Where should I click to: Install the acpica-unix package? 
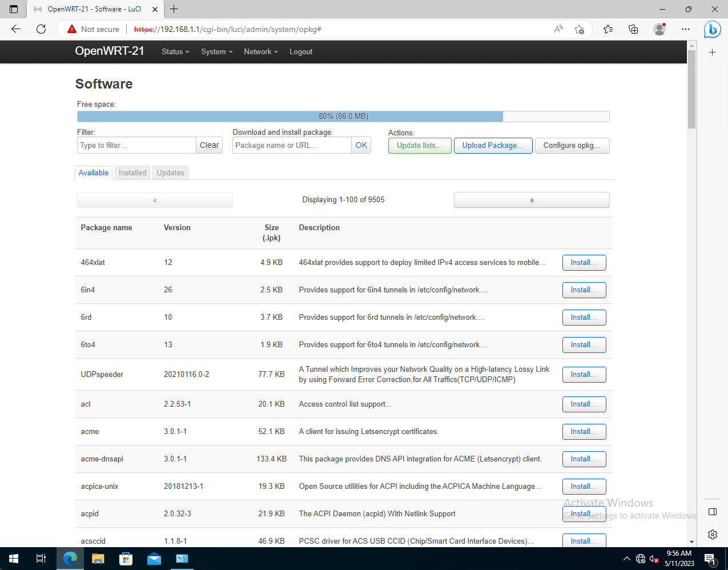[584, 487]
